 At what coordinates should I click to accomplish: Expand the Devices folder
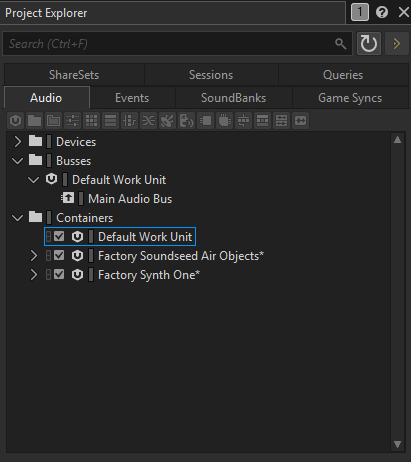click(18, 142)
